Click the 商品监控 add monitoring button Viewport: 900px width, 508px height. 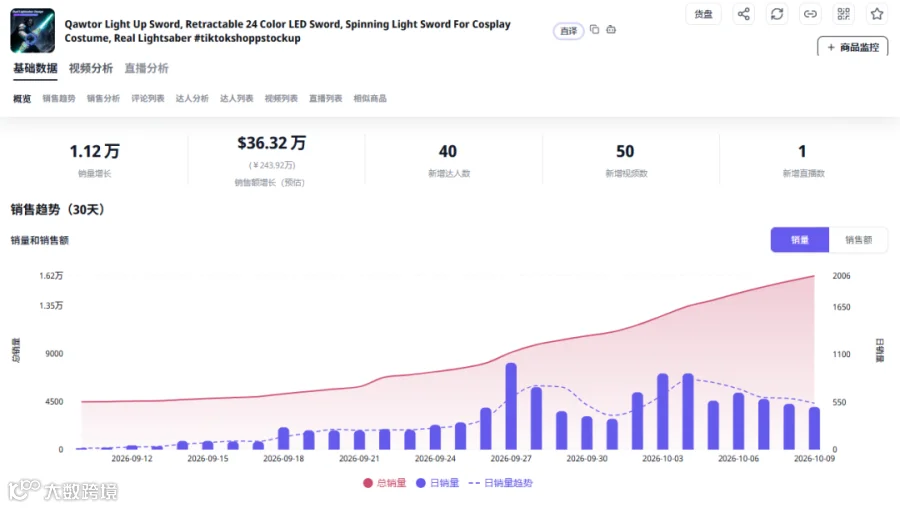pos(852,47)
